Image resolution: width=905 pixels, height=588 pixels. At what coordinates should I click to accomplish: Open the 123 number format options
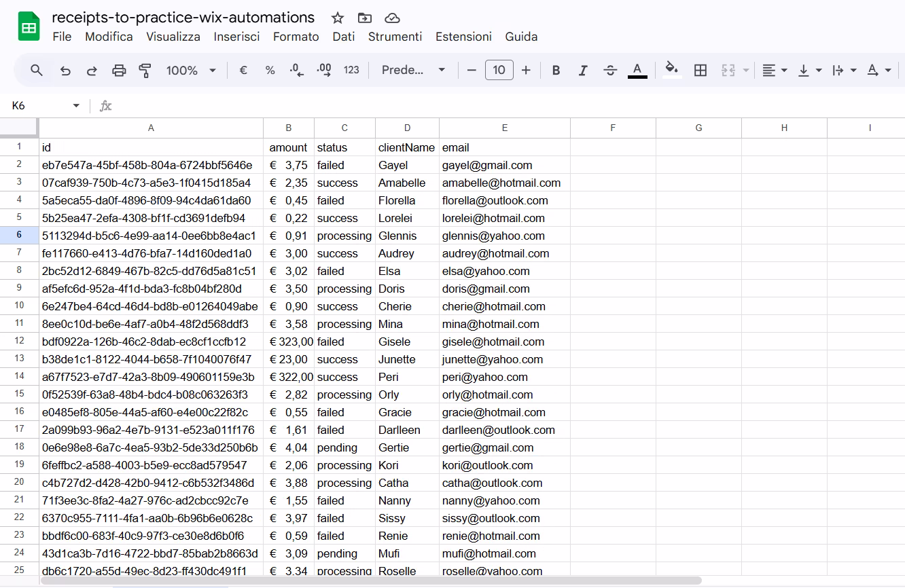coord(351,70)
